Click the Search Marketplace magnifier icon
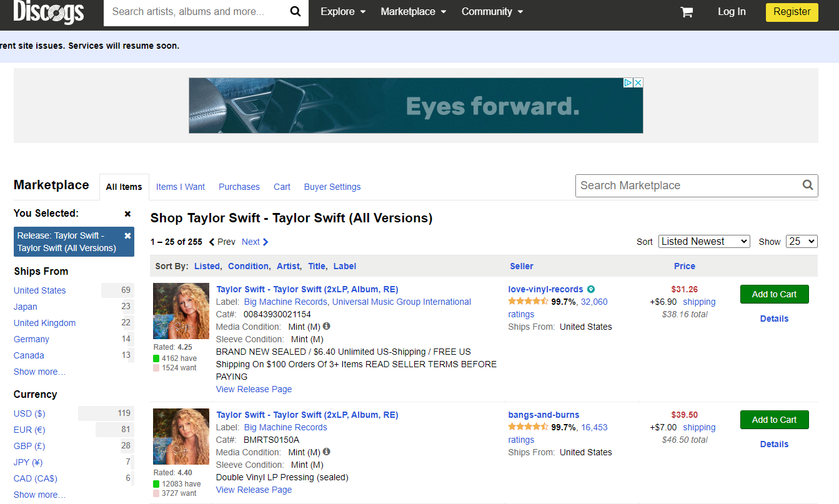Screen dimensions: 839x504 coord(808,185)
